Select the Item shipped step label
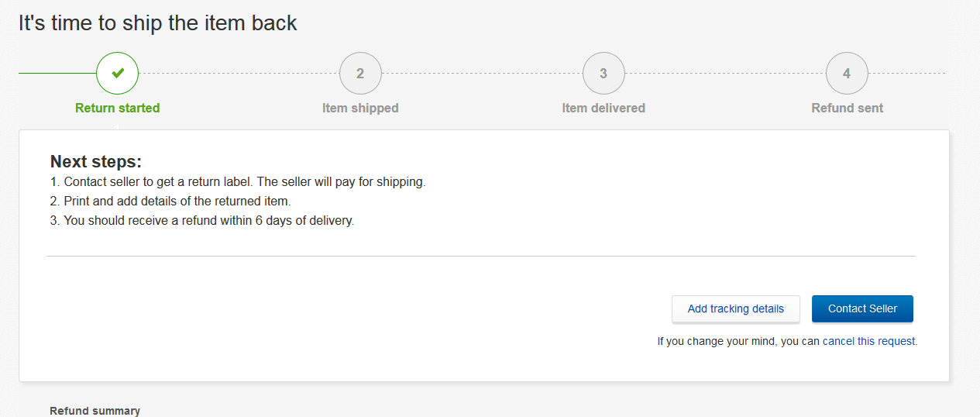Viewport: 980px width, 417px height. [360, 109]
